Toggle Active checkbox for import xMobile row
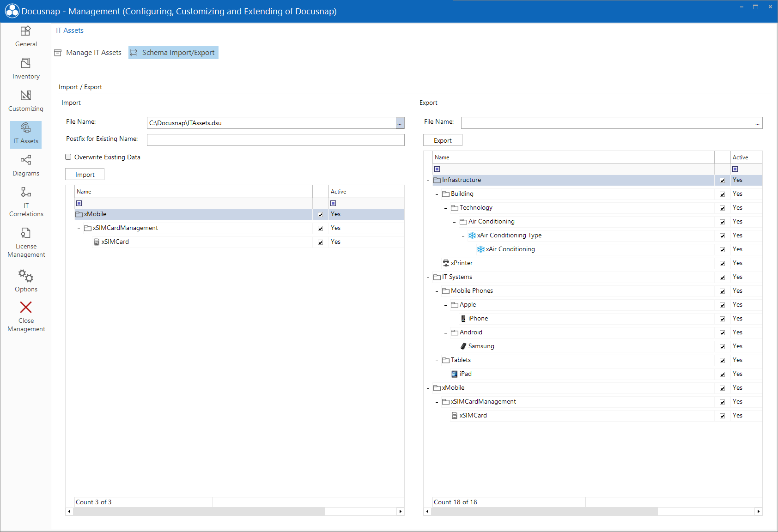 tap(320, 214)
